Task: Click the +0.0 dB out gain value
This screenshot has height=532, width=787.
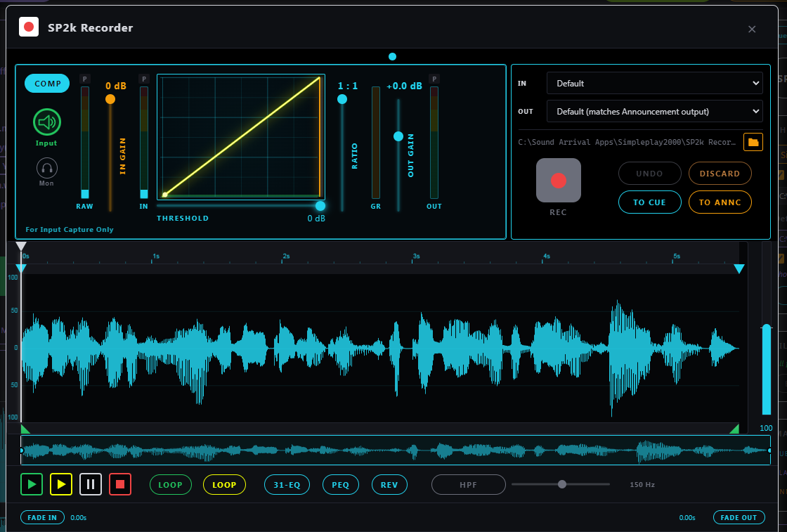Action: tap(404, 86)
